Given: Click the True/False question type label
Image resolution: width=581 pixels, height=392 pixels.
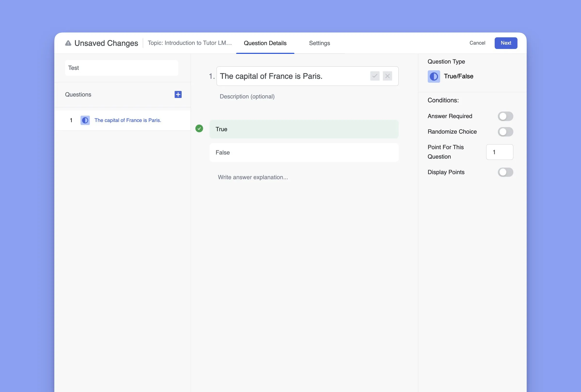Looking at the screenshot, I should click(459, 76).
